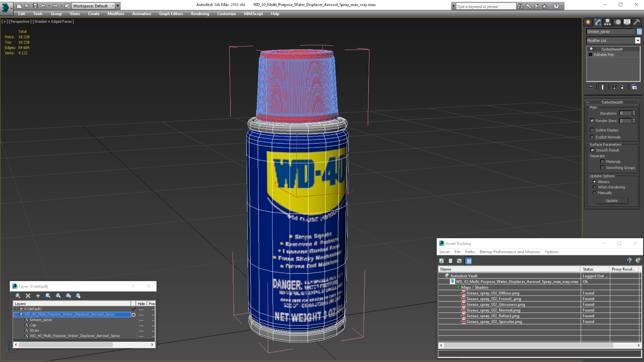
Task: Click the Status Log icon in Asset Tracking
Action: click(451, 261)
